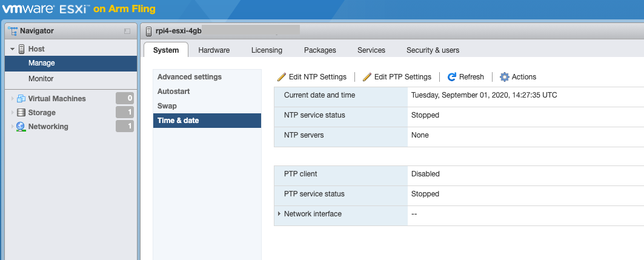Click the NTP servers value None

(x=420, y=135)
